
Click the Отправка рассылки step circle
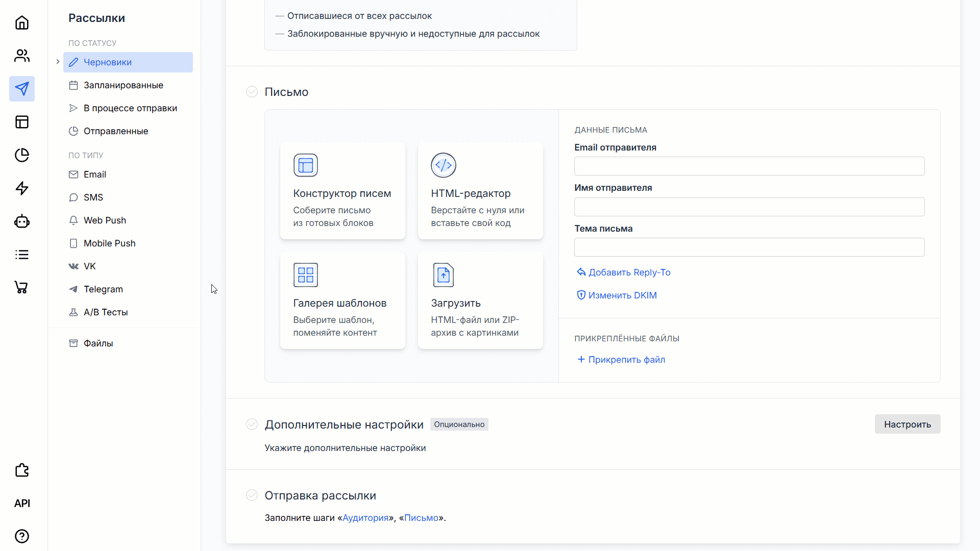coord(252,495)
